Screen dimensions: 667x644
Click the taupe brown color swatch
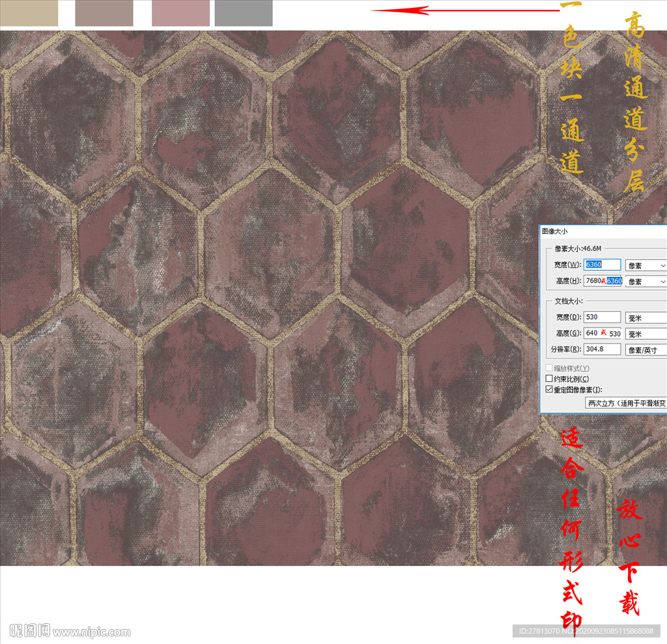(104, 13)
